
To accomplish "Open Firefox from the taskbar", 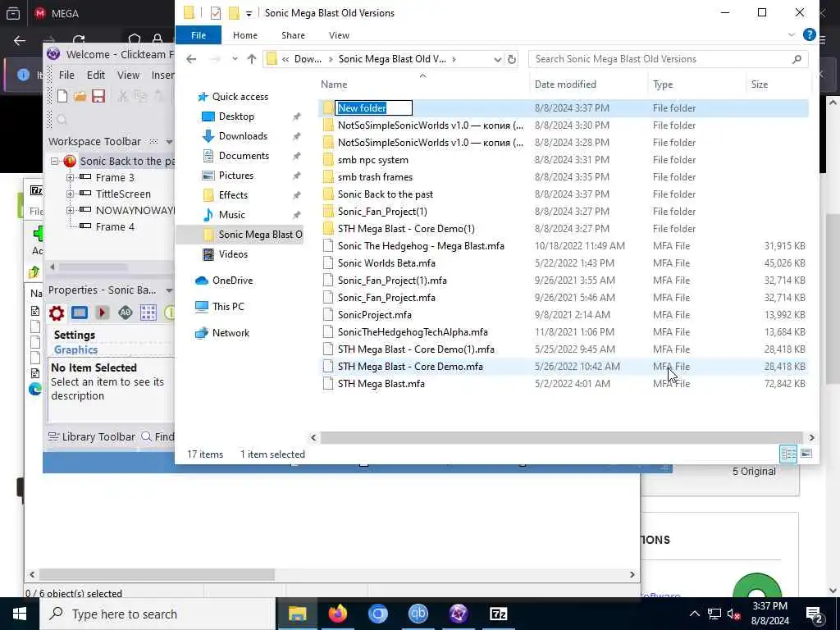I will point(337,614).
